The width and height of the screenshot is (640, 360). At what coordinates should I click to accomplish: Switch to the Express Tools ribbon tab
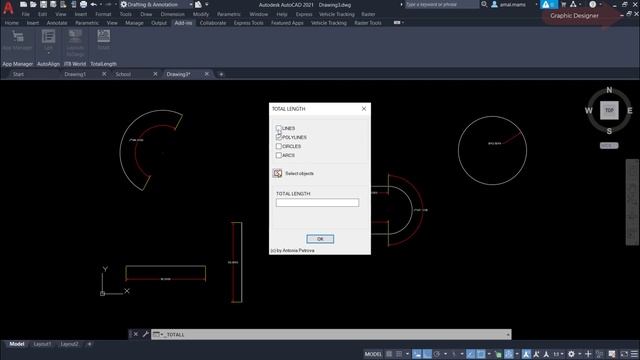248,23
